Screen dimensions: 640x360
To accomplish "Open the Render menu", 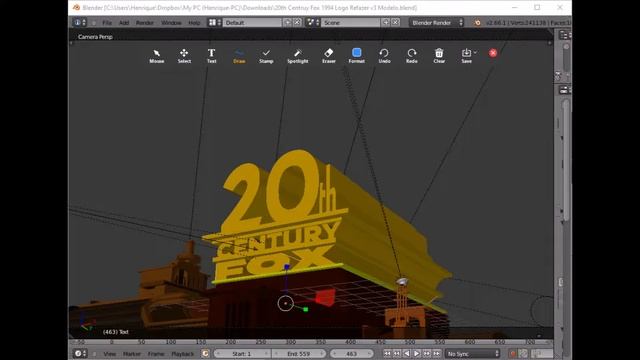I will [x=144, y=23].
